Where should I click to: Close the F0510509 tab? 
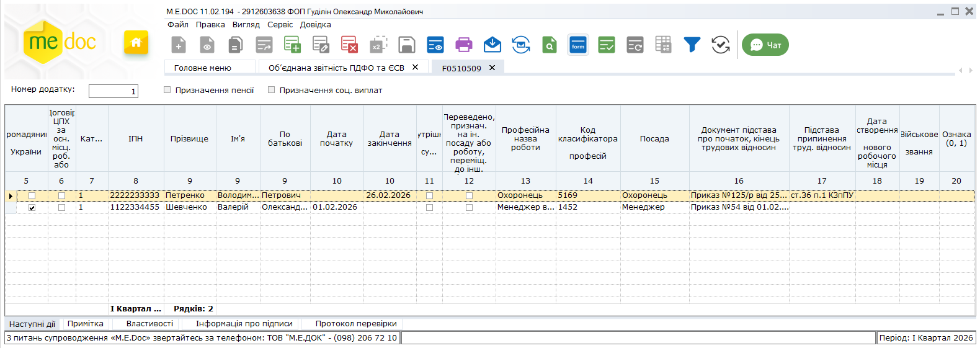pyautogui.click(x=492, y=68)
